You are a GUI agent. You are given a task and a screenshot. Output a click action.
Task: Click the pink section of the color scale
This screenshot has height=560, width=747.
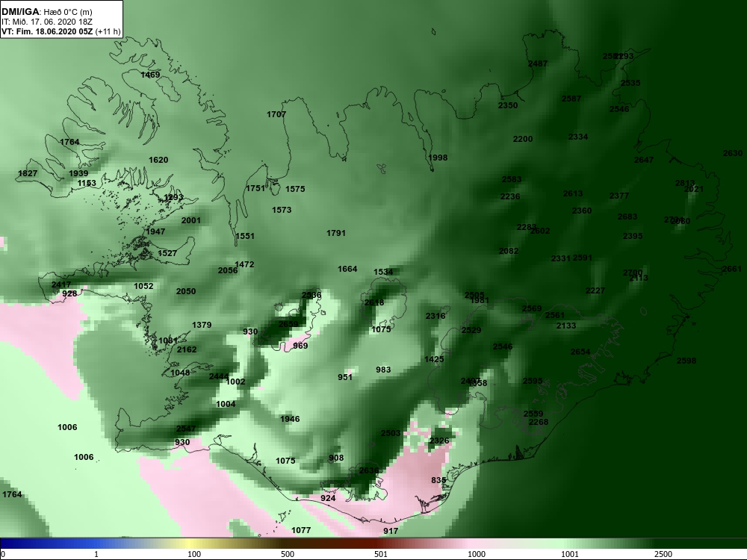[471, 544]
